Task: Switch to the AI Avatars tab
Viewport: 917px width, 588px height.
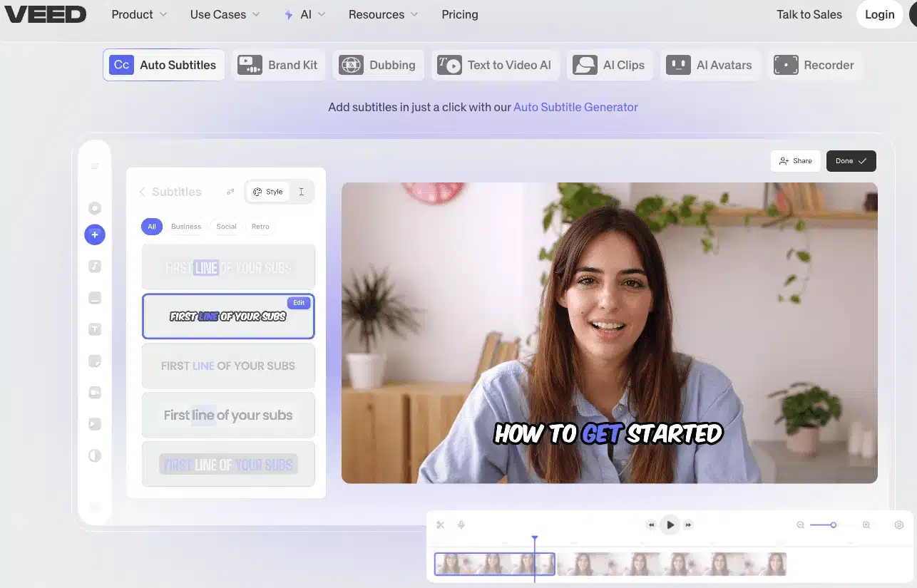Action: click(x=709, y=65)
